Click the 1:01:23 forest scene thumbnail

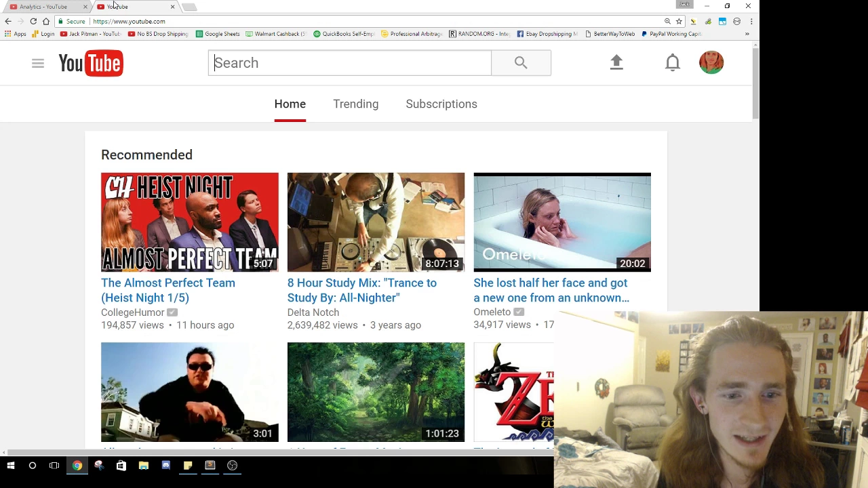pyautogui.click(x=376, y=392)
